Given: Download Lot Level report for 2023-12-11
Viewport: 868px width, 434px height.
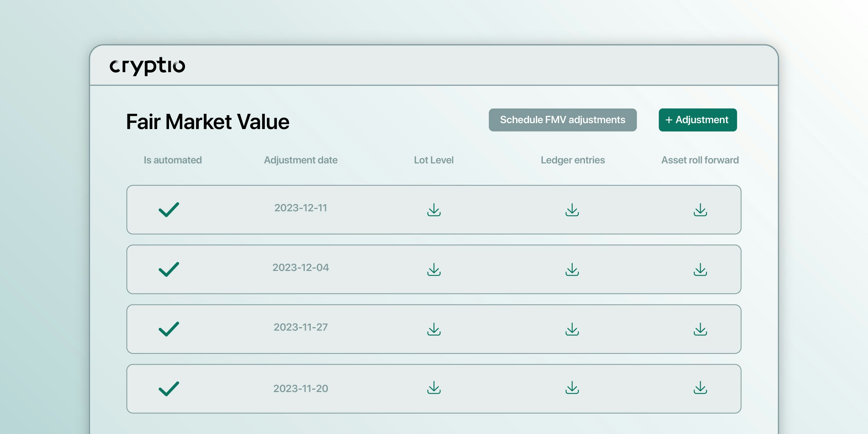Looking at the screenshot, I should pos(434,210).
